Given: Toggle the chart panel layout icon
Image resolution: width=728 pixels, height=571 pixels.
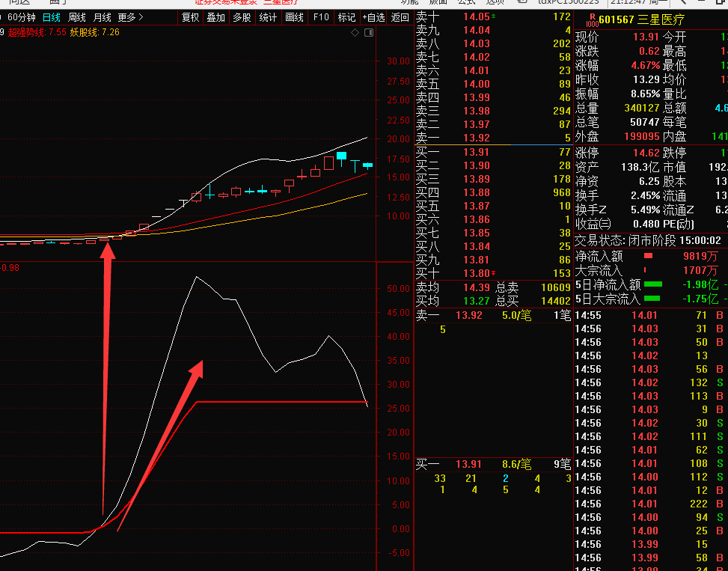Looking at the screenshot, I should [369, 32].
